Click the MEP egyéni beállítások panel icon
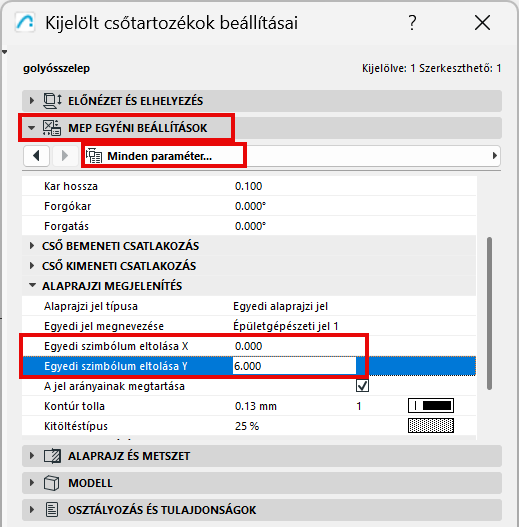The width and height of the screenshot is (519, 527). point(52,128)
